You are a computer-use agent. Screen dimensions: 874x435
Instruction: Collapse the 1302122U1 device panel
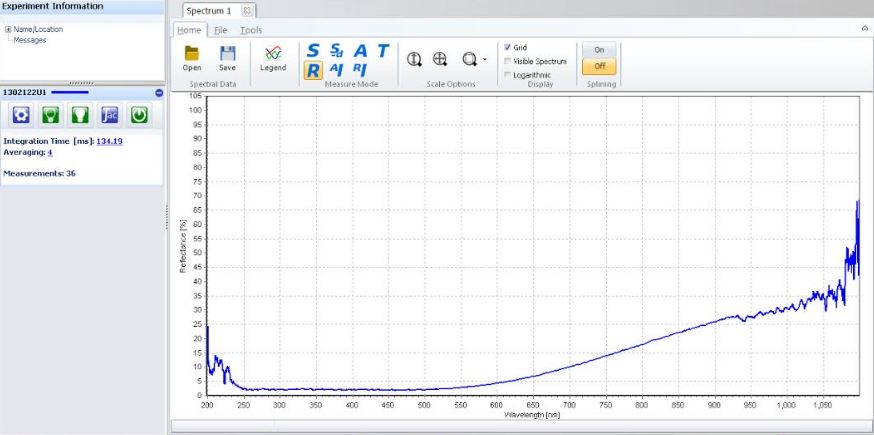pyautogui.click(x=158, y=92)
